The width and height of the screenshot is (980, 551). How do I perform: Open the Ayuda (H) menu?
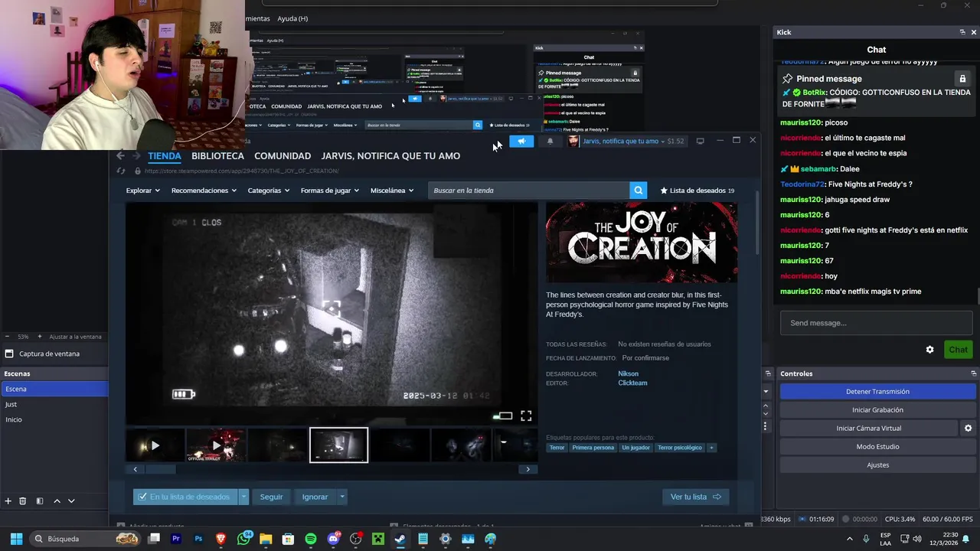click(292, 18)
